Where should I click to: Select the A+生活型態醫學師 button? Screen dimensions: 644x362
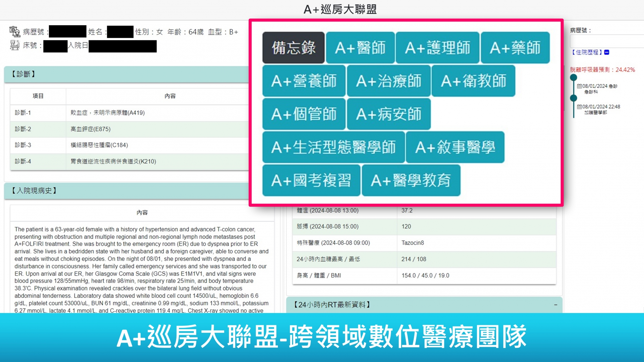pos(333,147)
